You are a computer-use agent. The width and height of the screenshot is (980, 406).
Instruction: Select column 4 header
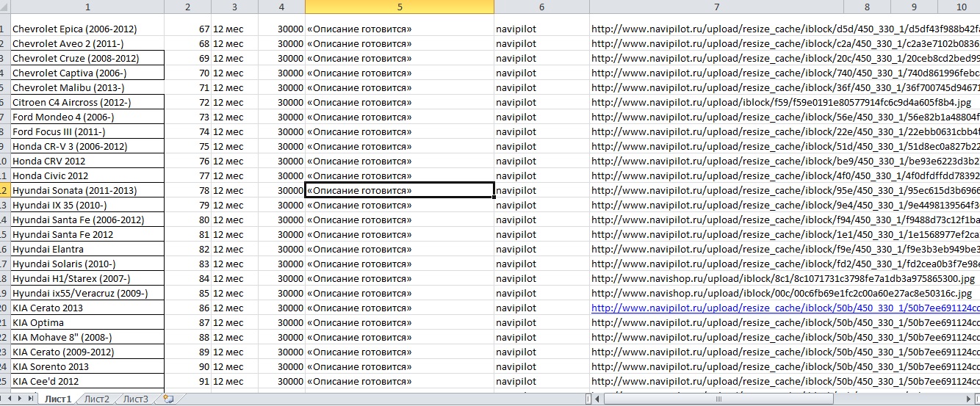coord(281,7)
